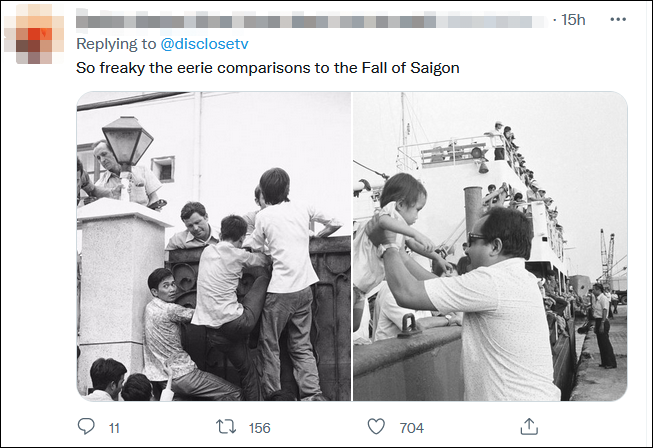Image resolution: width=653 pixels, height=448 pixels.
Task: Open the left photo of people climbing wall
Action: [214, 246]
